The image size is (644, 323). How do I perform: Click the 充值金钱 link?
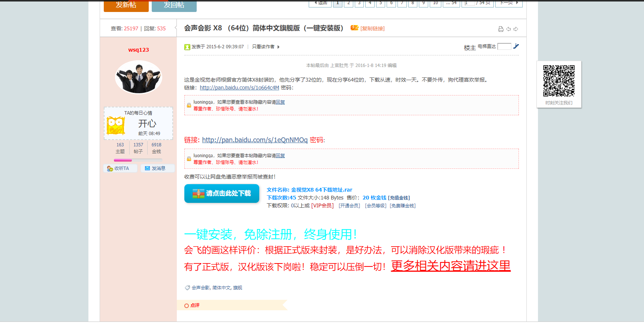(399, 198)
